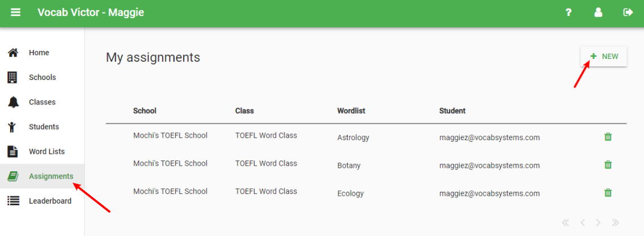Delete the Ecology assignment with trash icon
Screen dimensions: 644x236
[x=608, y=192]
